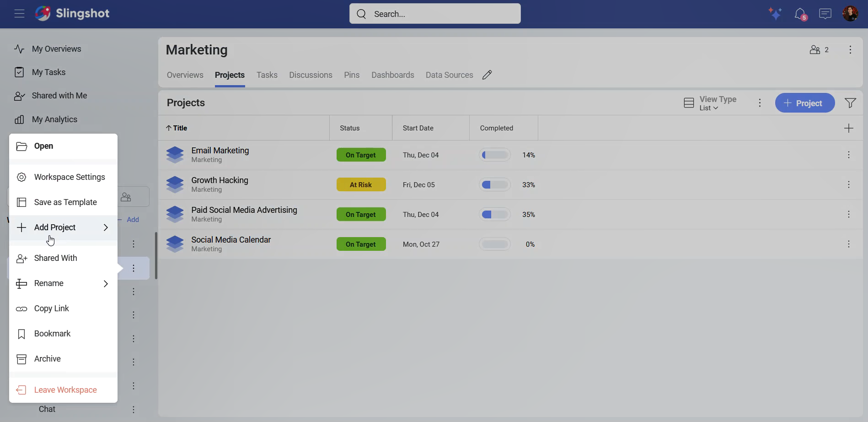Open the Email Marketing project
Viewport: 868px width, 422px height.
tap(220, 151)
